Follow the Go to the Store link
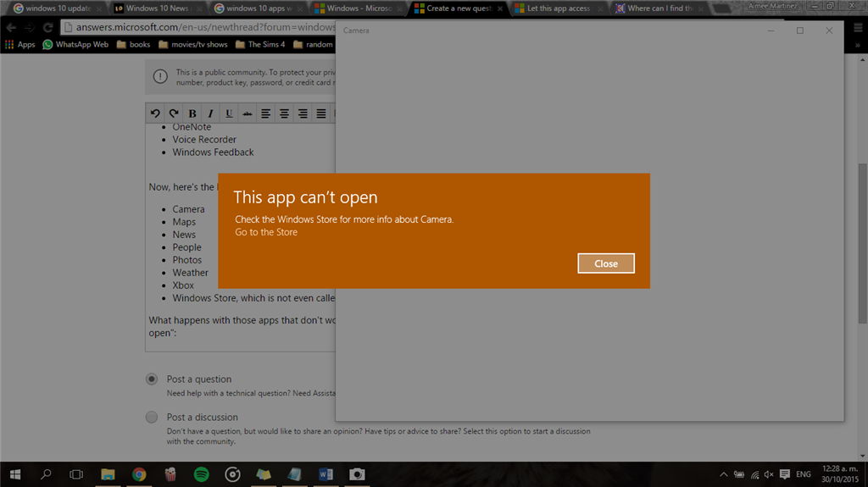This screenshot has height=487, width=868. tap(265, 232)
